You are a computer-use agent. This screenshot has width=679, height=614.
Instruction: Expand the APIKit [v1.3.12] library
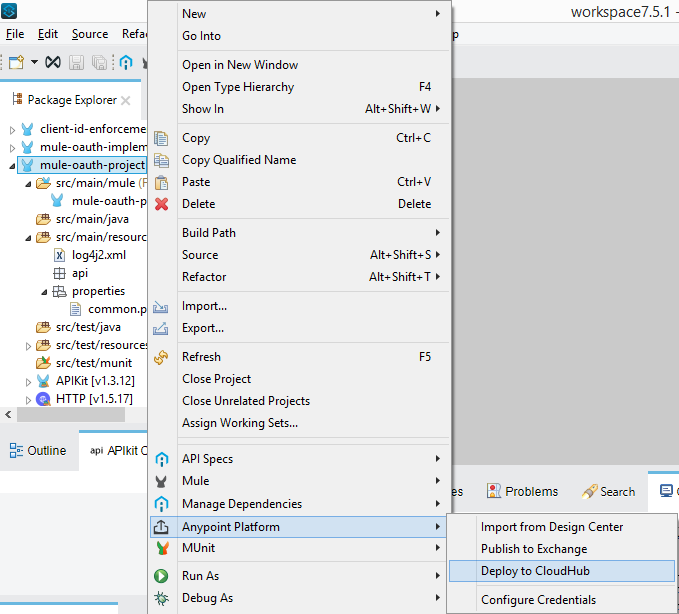[28, 382]
